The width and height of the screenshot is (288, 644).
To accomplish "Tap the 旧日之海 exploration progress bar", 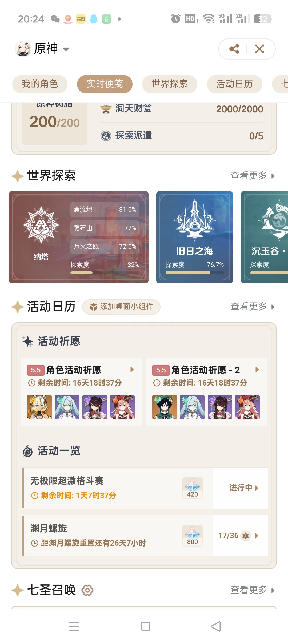I will click(x=195, y=273).
